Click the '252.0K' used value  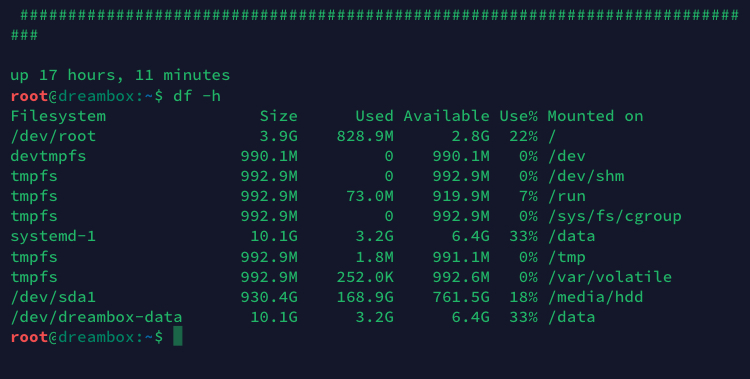pos(365,277)
